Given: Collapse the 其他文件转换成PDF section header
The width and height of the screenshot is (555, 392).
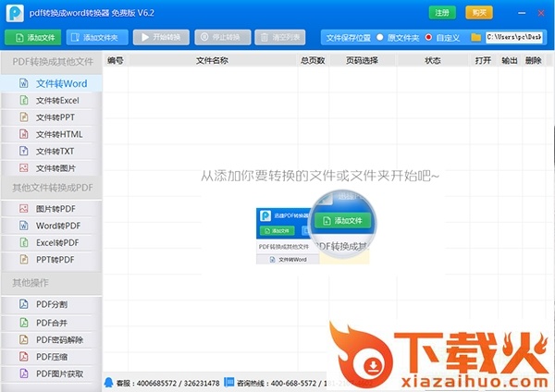Looking at the screenshot, I should coord(52,188).
